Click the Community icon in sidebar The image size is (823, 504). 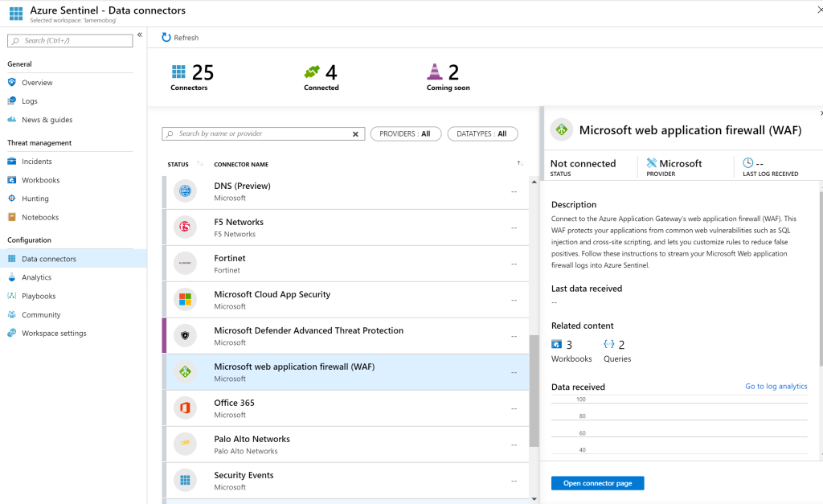click(x=11, y=314)
